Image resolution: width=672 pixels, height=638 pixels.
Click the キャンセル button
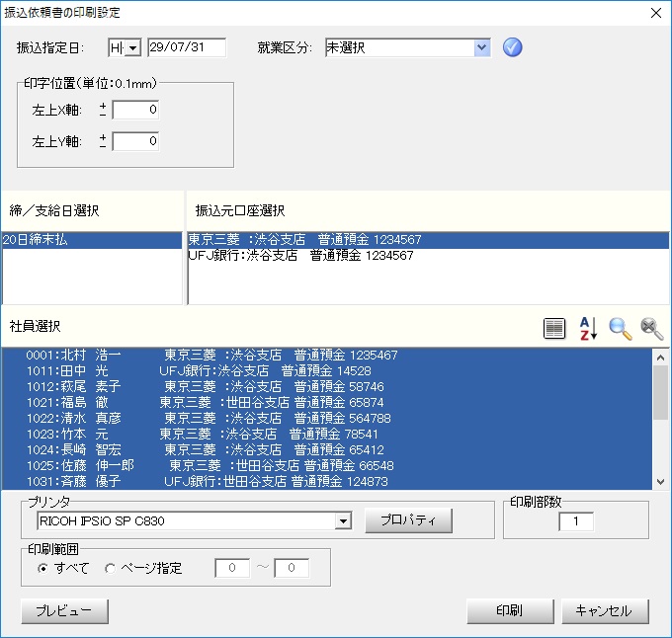[x=605, y=610]
